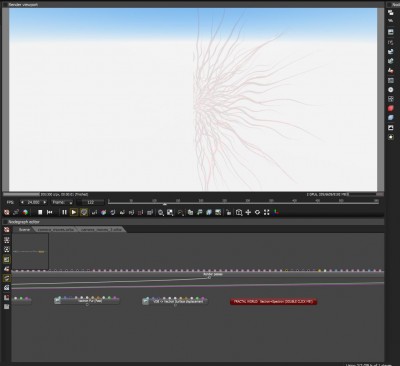The height and width of the screenshot is (366, 400).
Task: Toggle the highlighted yellow icon in nodegraph sidebar
Action: 7,259
